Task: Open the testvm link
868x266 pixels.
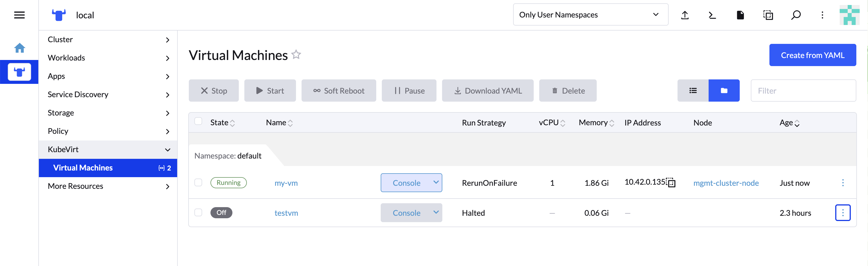Action: point(286,213)
